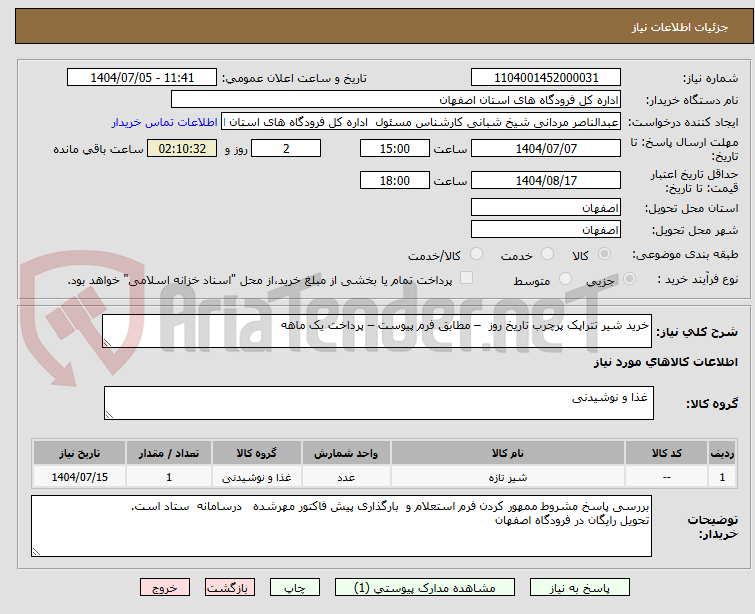The height and width of the screenshot is (614, 755).
Task: Click the خروج exit button
Action: point(165,588)
